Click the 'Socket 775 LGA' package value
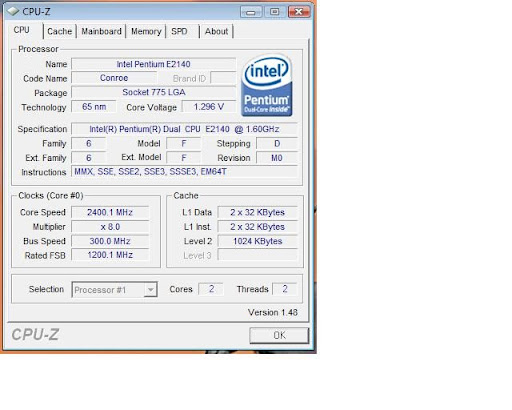The height and width of the screenshot is (410, 512). [154, 92]
